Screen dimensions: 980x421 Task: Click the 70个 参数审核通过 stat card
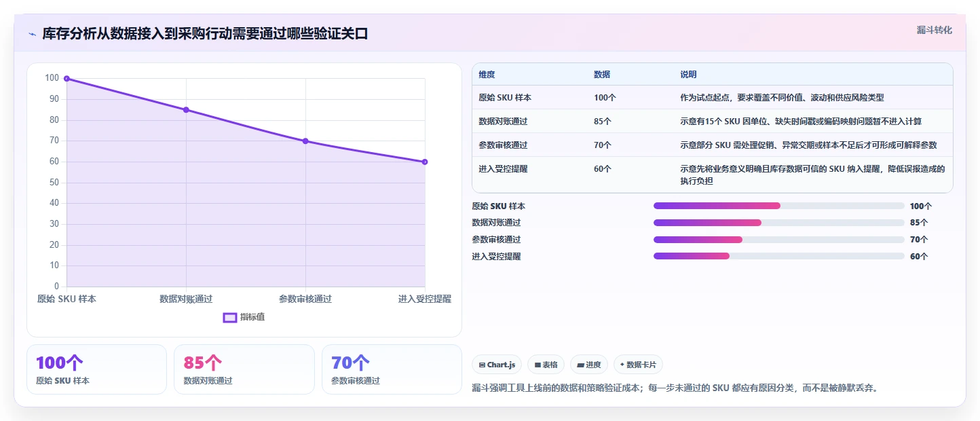coord(392,369)
